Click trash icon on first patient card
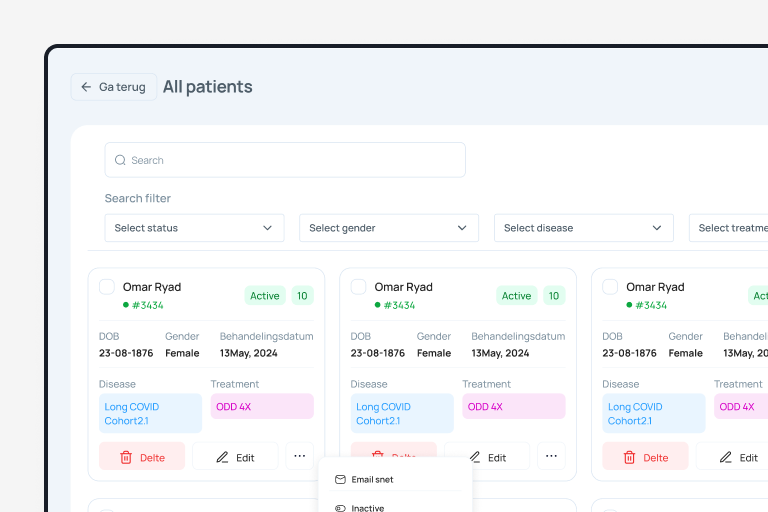The image size is (768, 512). click(x=126, y=457)
